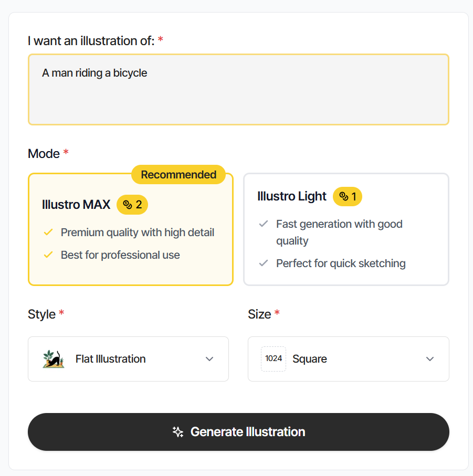Screen dimensions: 473x476
Task: Click the checkmark beside 'Fast generation with good quality'
Action: click(264, 224)
